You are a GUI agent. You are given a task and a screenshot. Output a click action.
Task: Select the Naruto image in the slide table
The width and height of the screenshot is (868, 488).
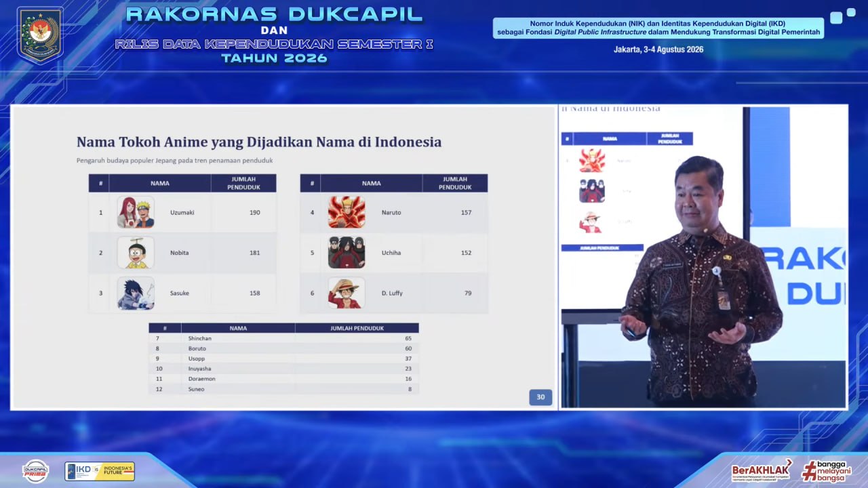pos(347,212)
